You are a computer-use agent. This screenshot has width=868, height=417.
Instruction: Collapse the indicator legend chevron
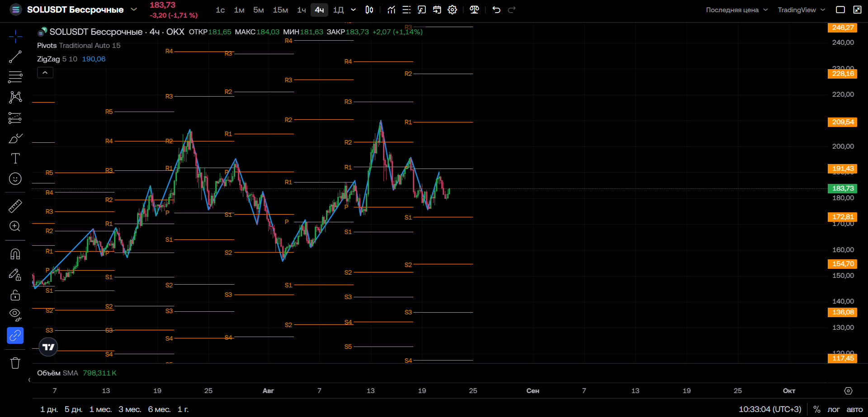pos(45,73)
